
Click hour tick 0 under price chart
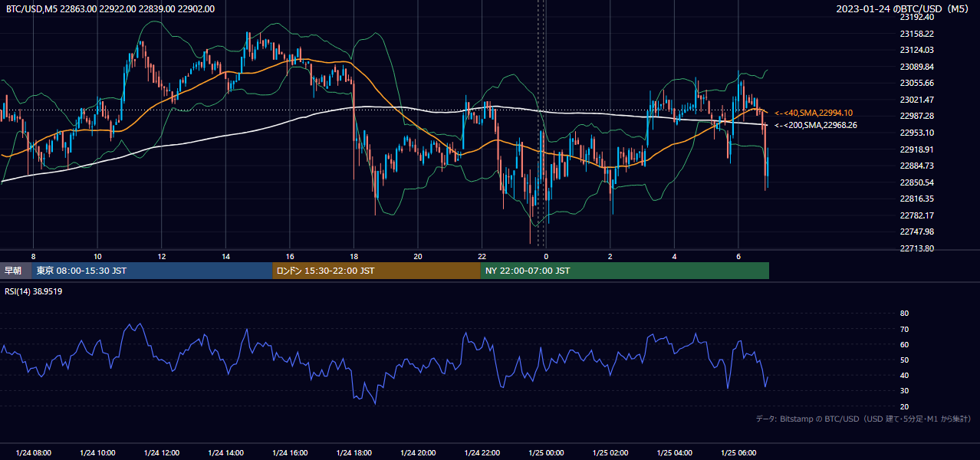(x=546, y=256)
